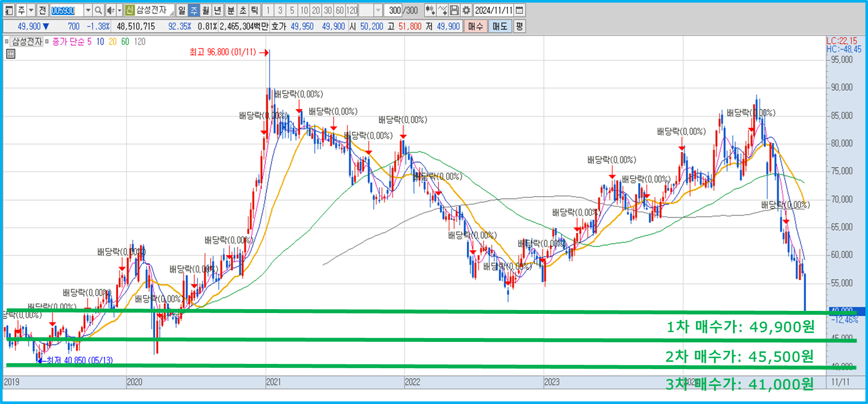868x404 pixels.
Task: Click the stock code field showing 005930
Action: tap(66, 10)
